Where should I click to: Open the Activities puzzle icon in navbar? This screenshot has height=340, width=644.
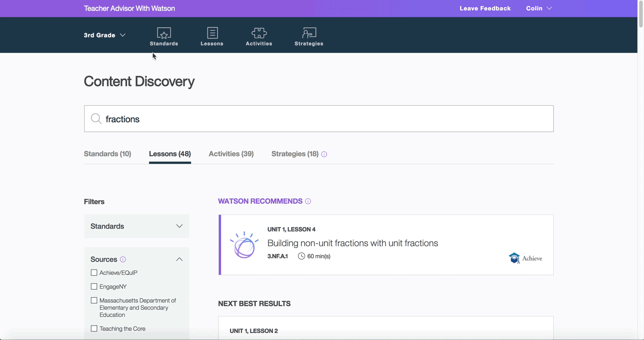[259, 33]
